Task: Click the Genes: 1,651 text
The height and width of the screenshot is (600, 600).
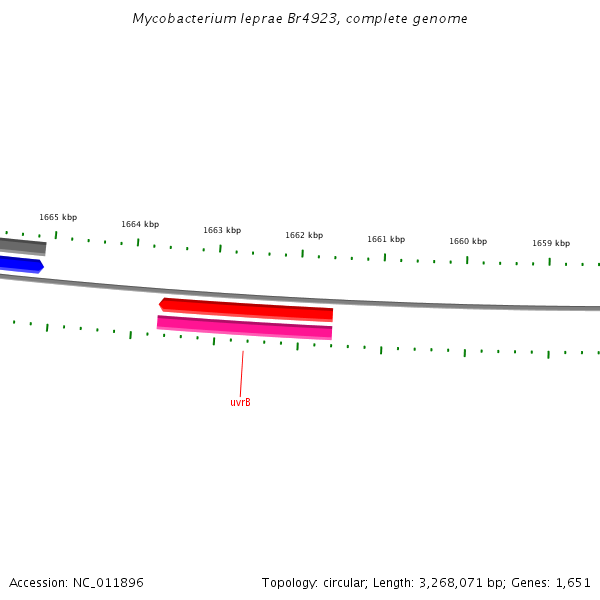Action: point(551,583)
